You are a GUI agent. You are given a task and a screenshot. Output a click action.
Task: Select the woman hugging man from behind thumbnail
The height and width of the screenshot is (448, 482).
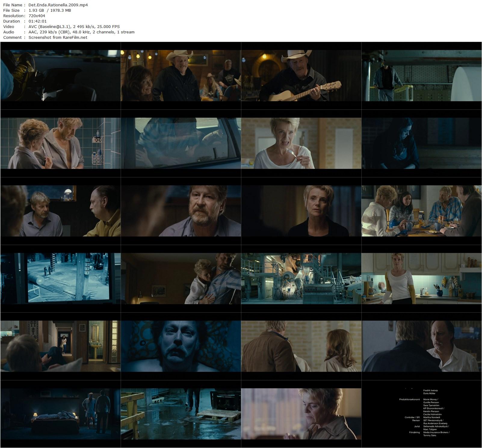181,278
